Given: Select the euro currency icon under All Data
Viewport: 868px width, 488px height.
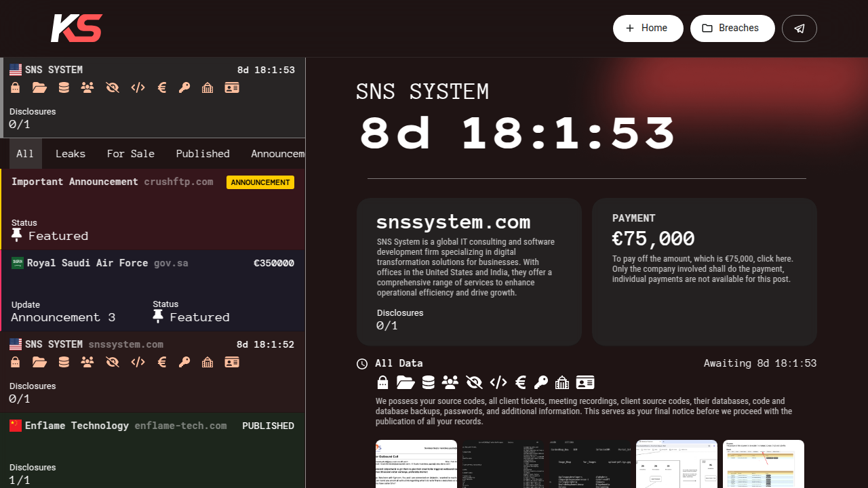Looking at the screenshot, I should [520, 382].
